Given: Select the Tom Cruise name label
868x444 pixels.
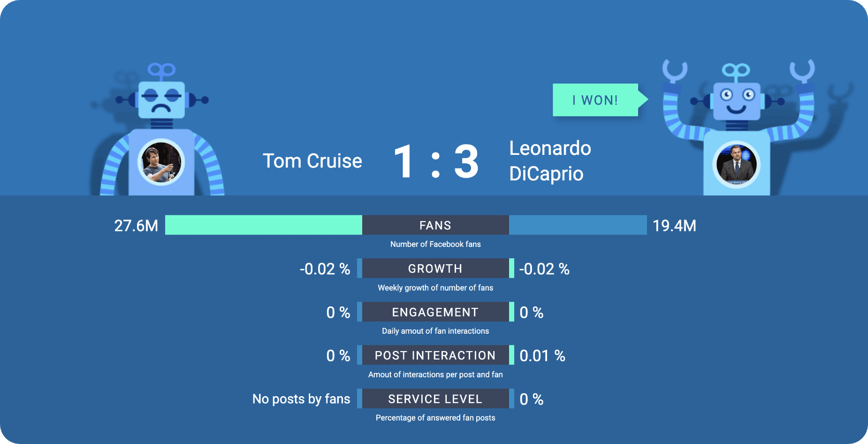Looking at the screenshot, I should tap(312, 161).
